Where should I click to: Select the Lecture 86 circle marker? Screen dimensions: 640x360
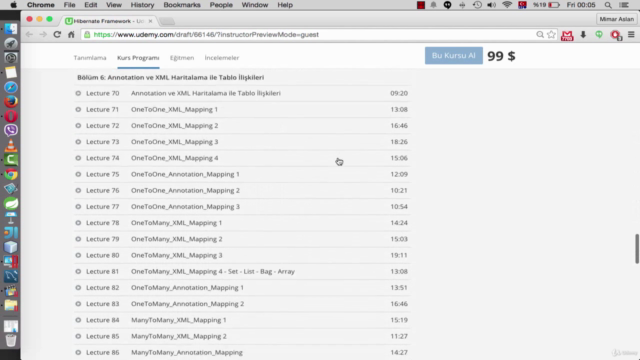click(x=78, y=352)
